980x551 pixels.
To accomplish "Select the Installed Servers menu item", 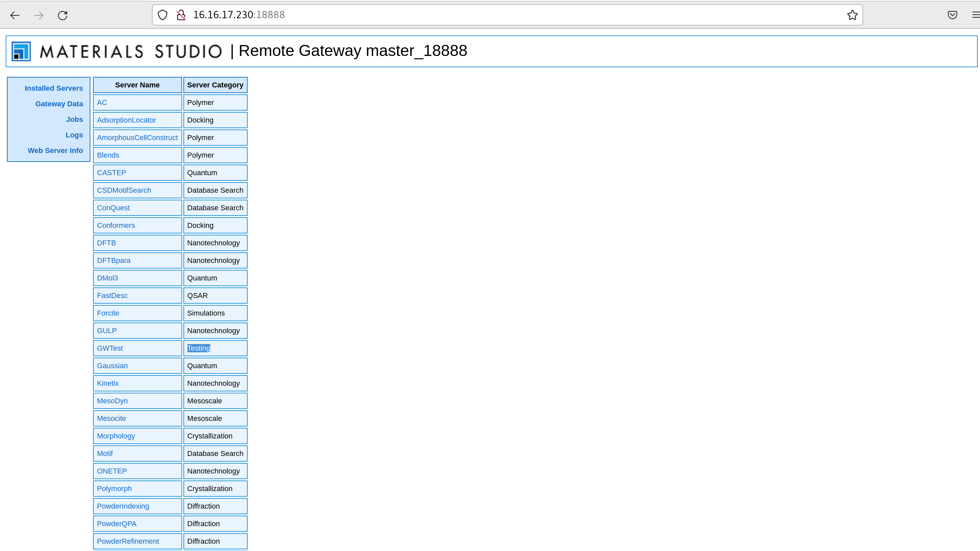I will [x=54, y=88].
